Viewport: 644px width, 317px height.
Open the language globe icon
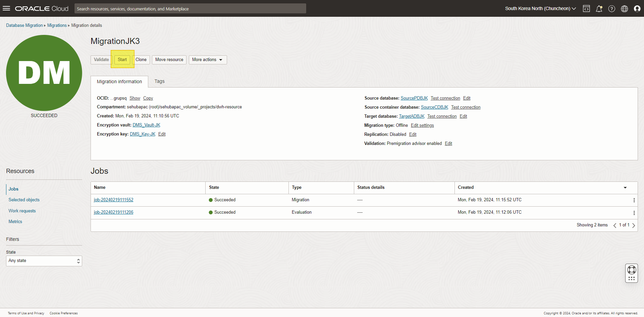click(625, 9)
